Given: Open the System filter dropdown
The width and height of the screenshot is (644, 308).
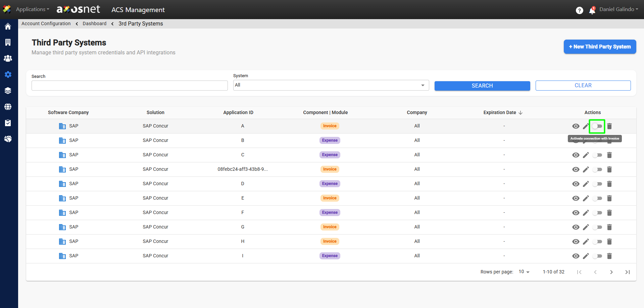Looking at the screenshot, I should coord(331,85).
